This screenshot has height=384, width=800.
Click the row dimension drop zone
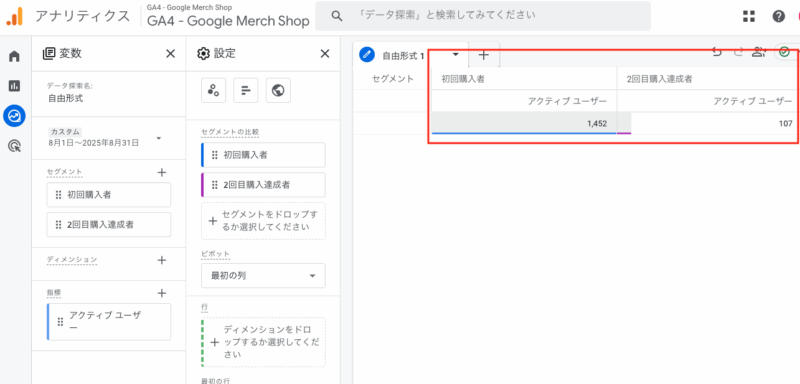coord(263,342)
